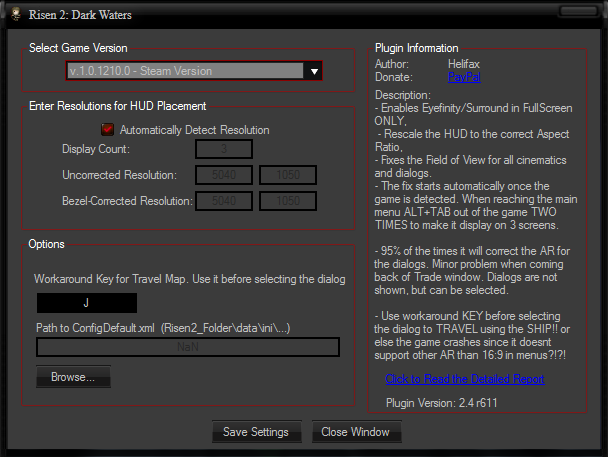Click Bezel-Corrected Resolution height field
This screenshot has height=457, width=608.
pos(288,201)
